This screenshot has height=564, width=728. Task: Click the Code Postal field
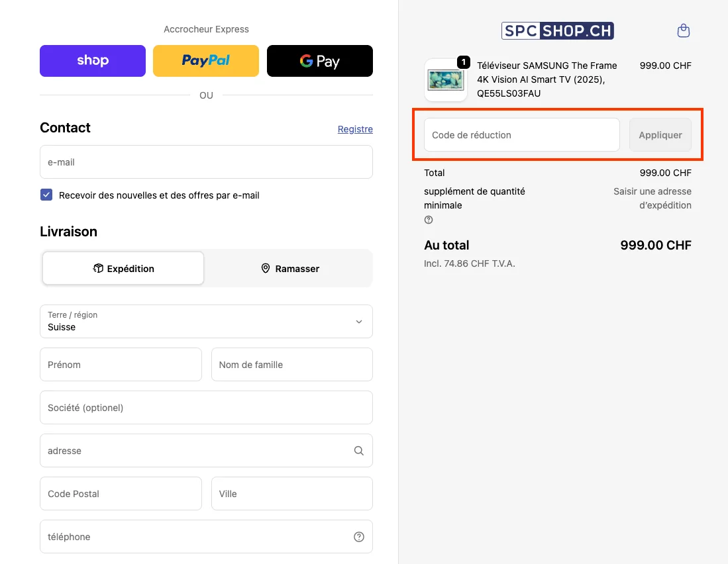tap(121, 494)
